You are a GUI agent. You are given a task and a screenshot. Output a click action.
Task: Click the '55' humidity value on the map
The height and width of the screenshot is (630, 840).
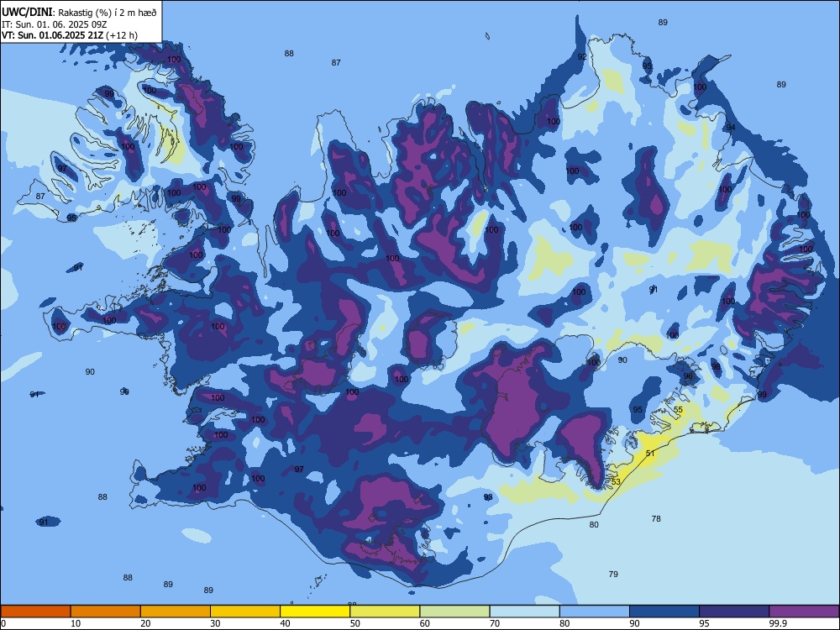point(678,410)
